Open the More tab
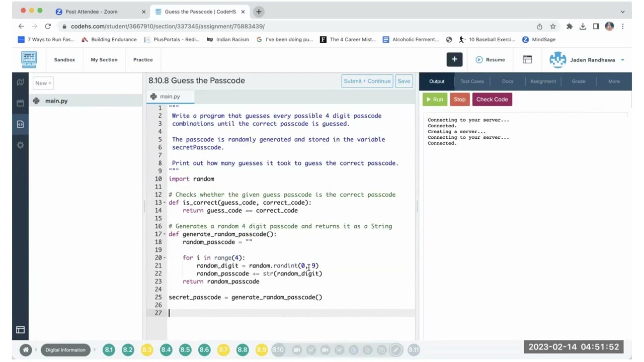 coord(614,81)
